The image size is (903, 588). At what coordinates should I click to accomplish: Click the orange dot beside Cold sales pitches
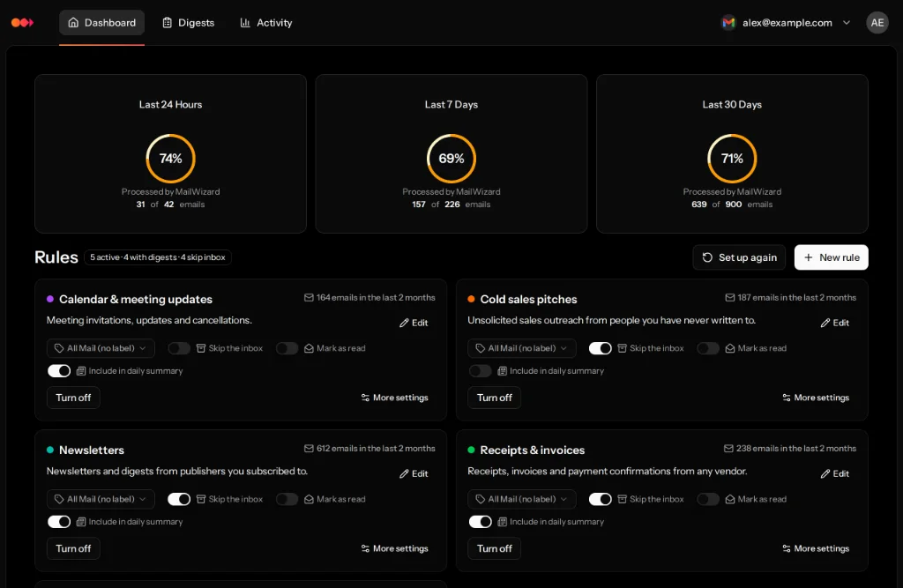[471, 299]
